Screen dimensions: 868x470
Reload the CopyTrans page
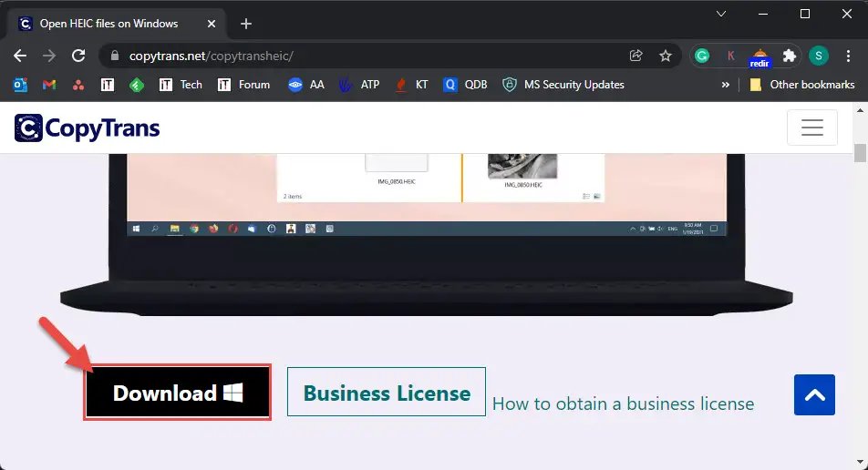tap(78, 56)
